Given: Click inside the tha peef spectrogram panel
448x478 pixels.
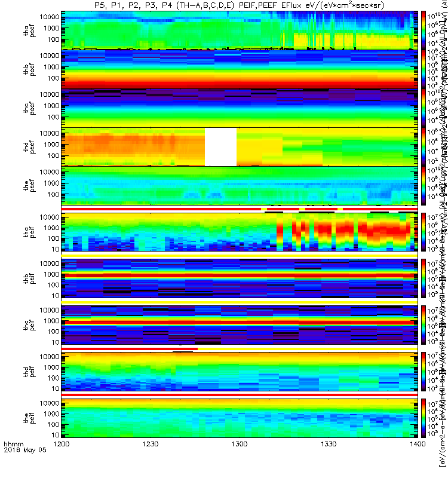Looking at the screenshot, I should [240, 30].
